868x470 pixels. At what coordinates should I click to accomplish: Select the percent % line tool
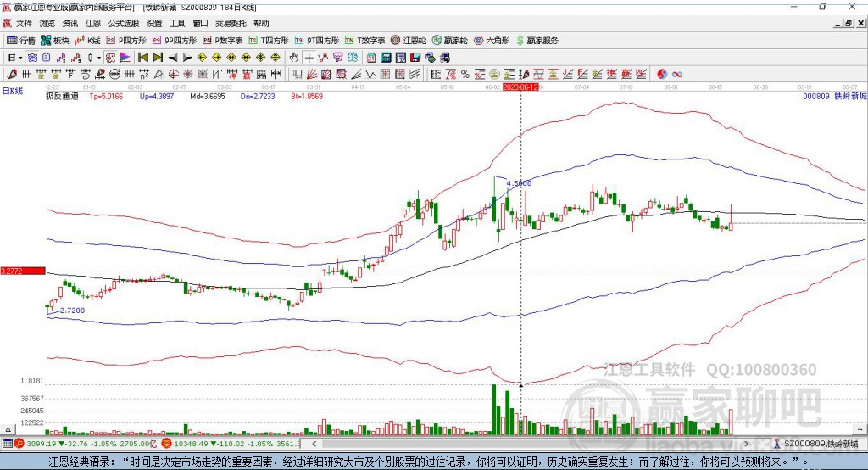tap(465, 75)
